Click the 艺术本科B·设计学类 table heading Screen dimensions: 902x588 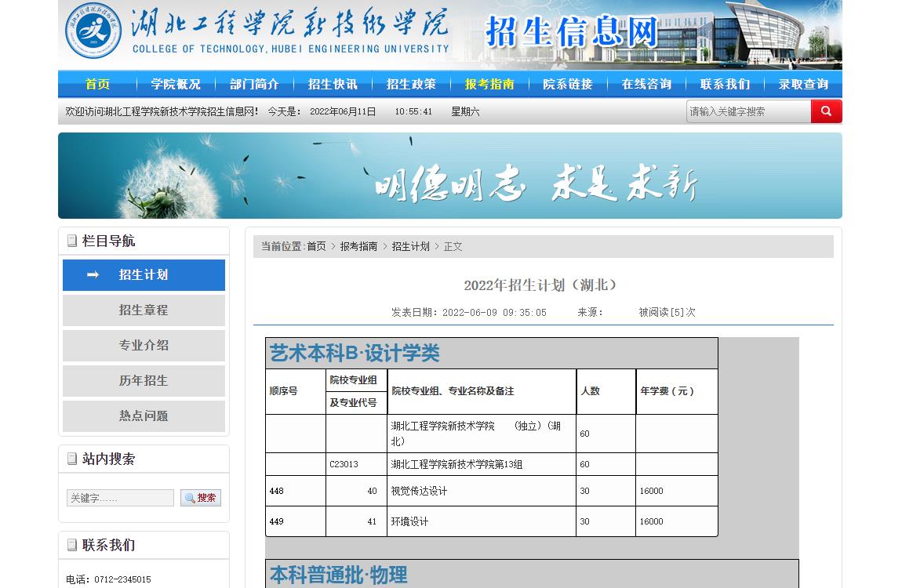click(x=355, y=353)
